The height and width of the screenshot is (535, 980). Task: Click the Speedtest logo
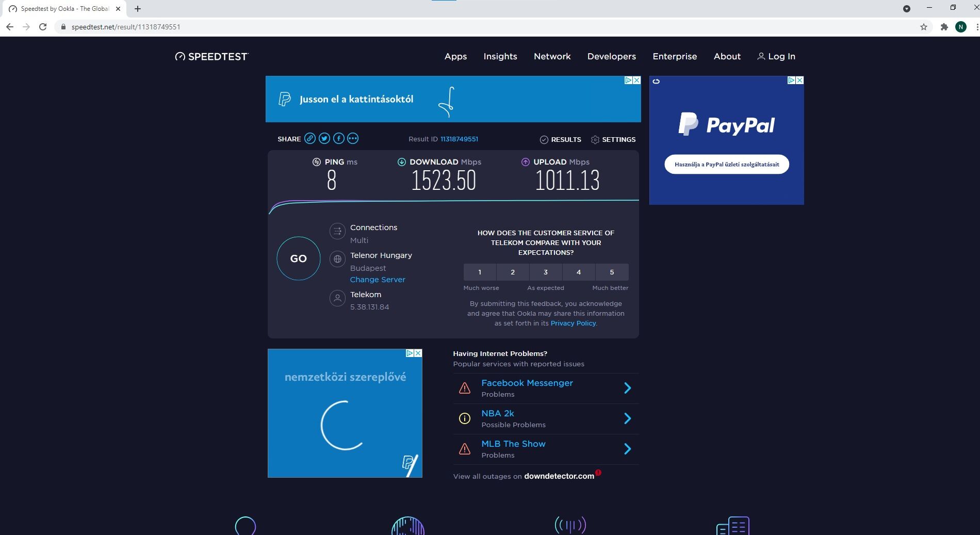coord(211,56)
